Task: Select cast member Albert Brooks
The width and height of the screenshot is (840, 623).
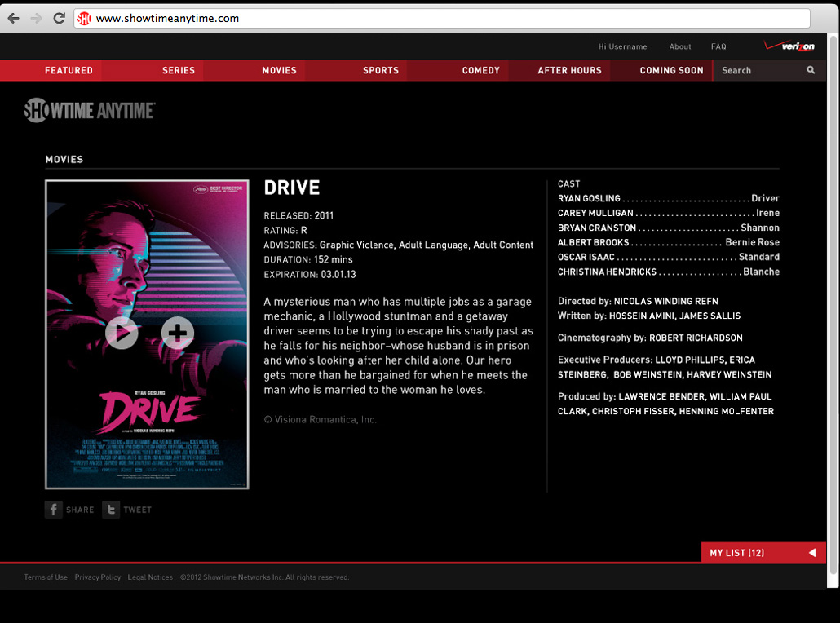Action: [x=593, y=242]
